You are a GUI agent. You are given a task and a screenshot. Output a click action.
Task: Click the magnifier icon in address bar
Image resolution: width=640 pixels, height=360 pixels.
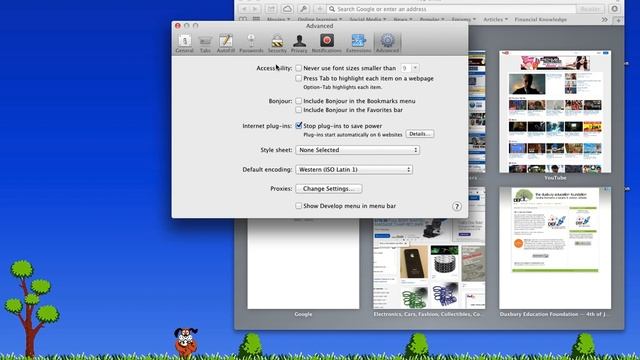pyautogui.click(x=332, y=9)
